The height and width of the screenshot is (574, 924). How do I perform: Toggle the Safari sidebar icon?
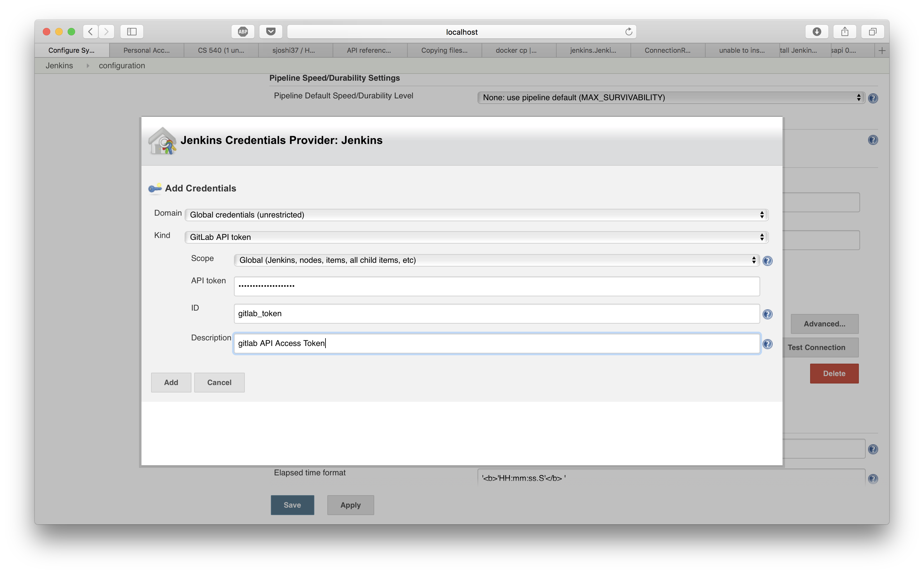click(x=132, y=32)
